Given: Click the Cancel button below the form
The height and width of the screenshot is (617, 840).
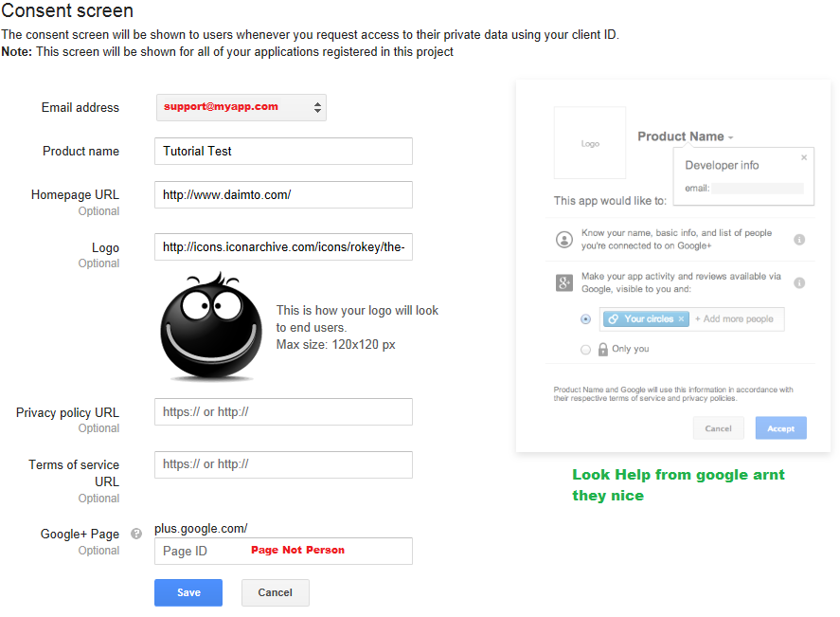Looking at the screenshot, I should (x=275, y=592).
